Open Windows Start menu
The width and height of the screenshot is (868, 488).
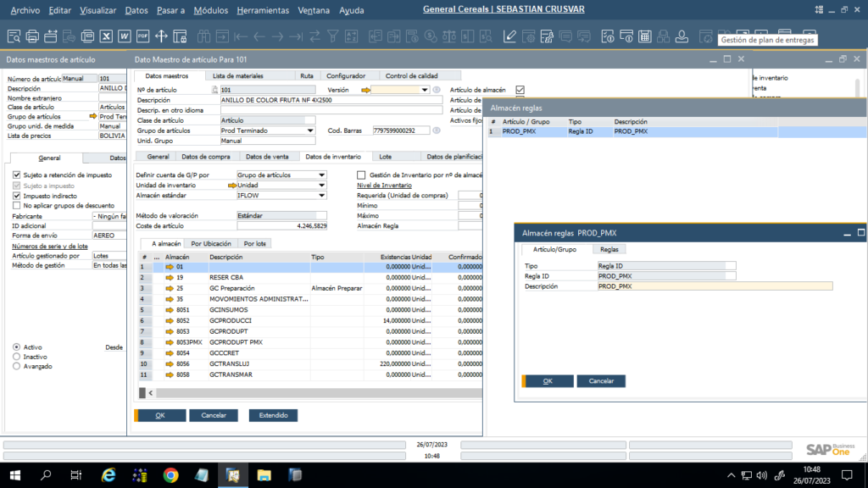tap(15, 475)
